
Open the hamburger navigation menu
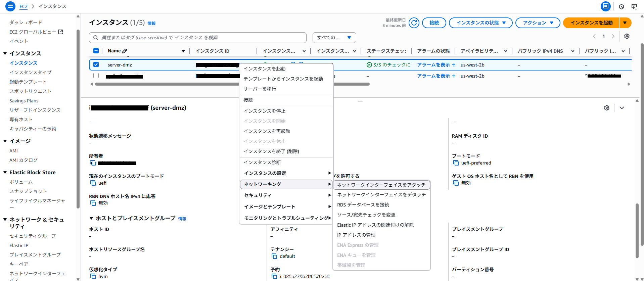pos(10,6)
